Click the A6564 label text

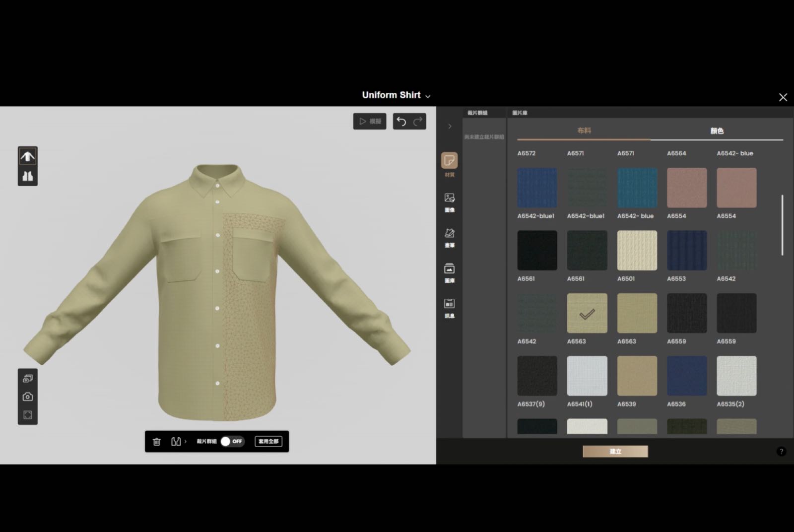click(676, 153)
